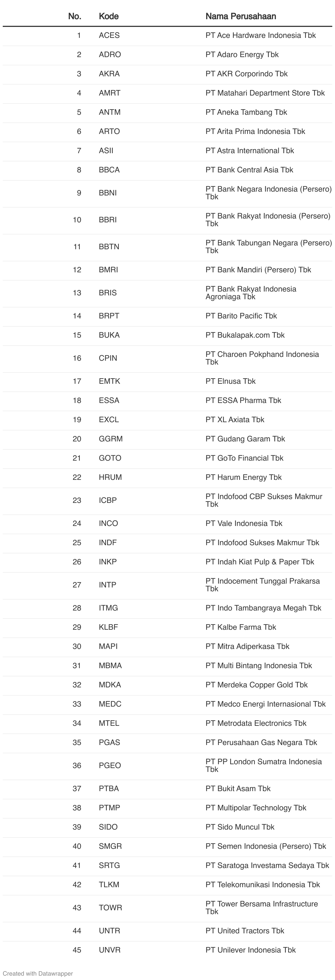
Task: Select the ICBP code cell
Action: click(x=108, y=500)
